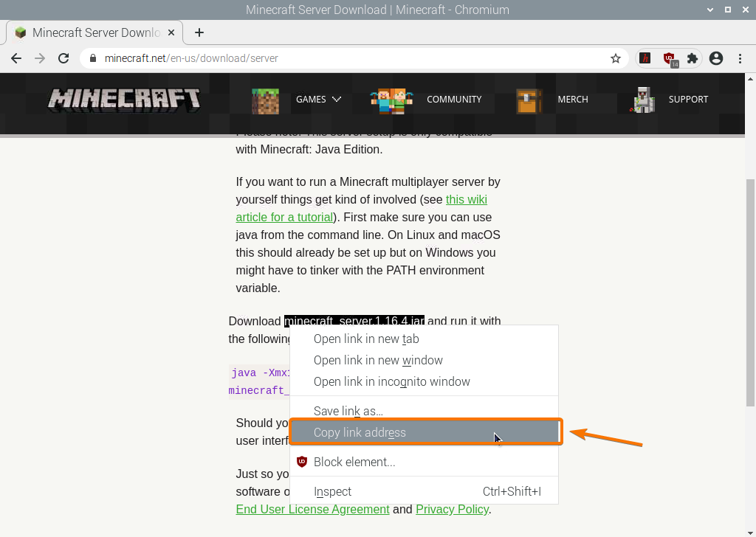This screenshot has width=756, height=537.
Task: Choose Save link as...
Action: click(x=424, y=411)
